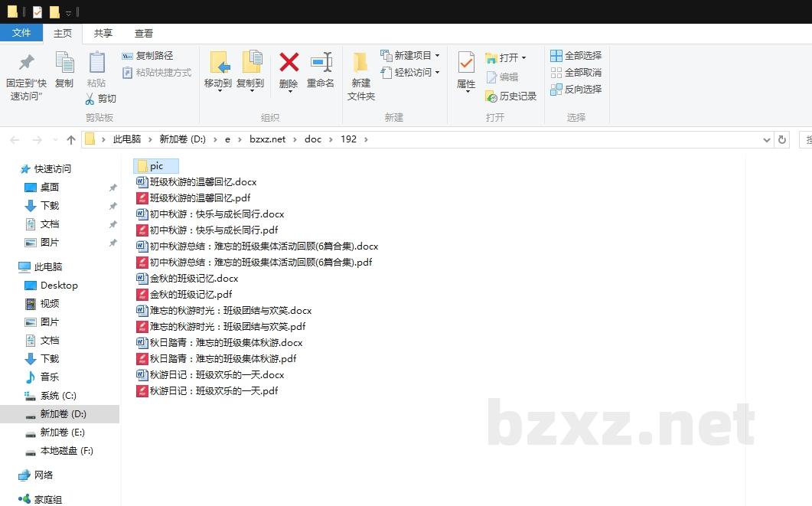This screenshot has width=812, height=506.
Task: Select 金秋的班级记忆.pdf file
Action: point(191,295)
